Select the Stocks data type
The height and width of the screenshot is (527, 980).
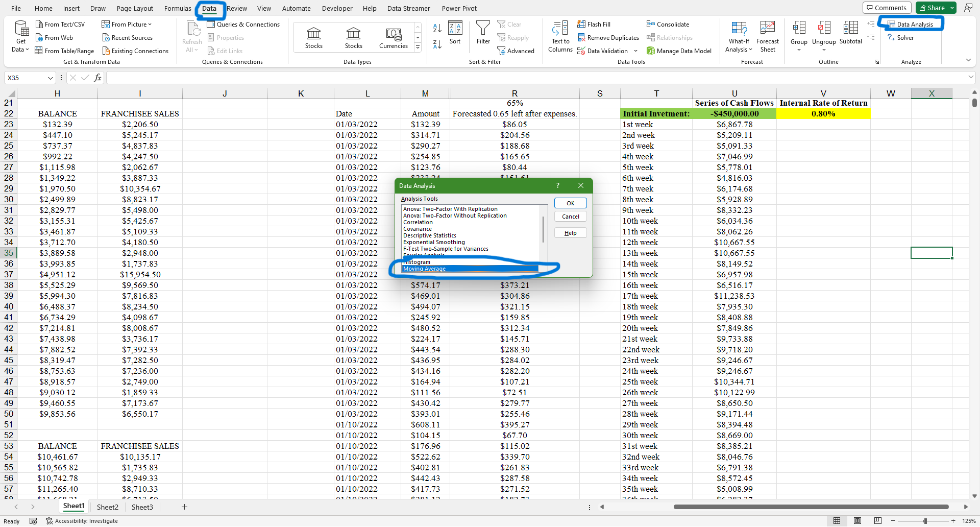pos(313,38)
